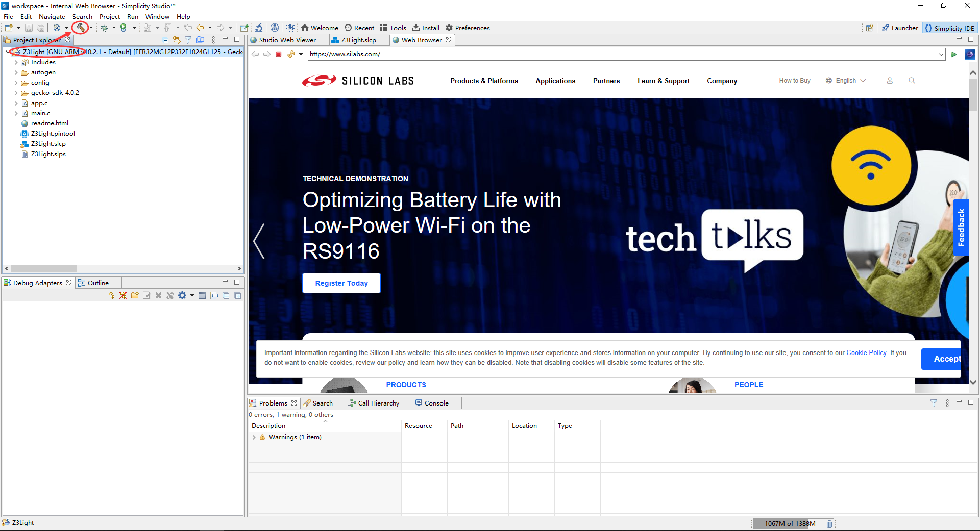
Task: Accept the cookie notice
Action: [x=941, y=359]
